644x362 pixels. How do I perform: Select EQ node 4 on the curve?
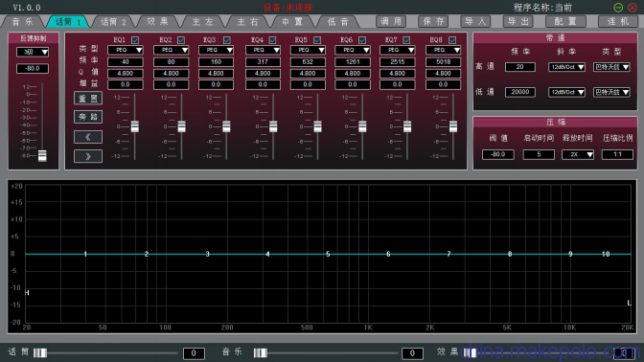point(267,254)
